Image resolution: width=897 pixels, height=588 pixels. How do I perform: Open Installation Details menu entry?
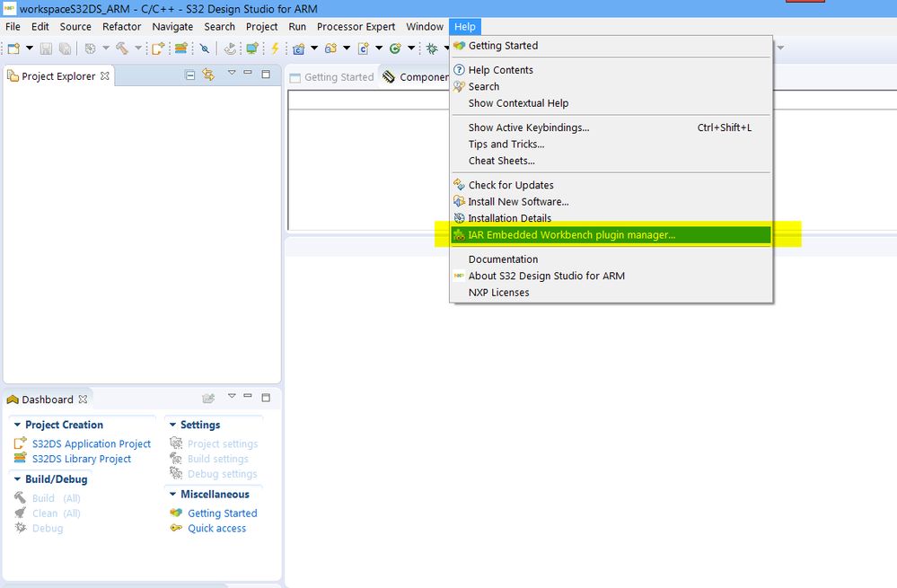pos(611,218)
